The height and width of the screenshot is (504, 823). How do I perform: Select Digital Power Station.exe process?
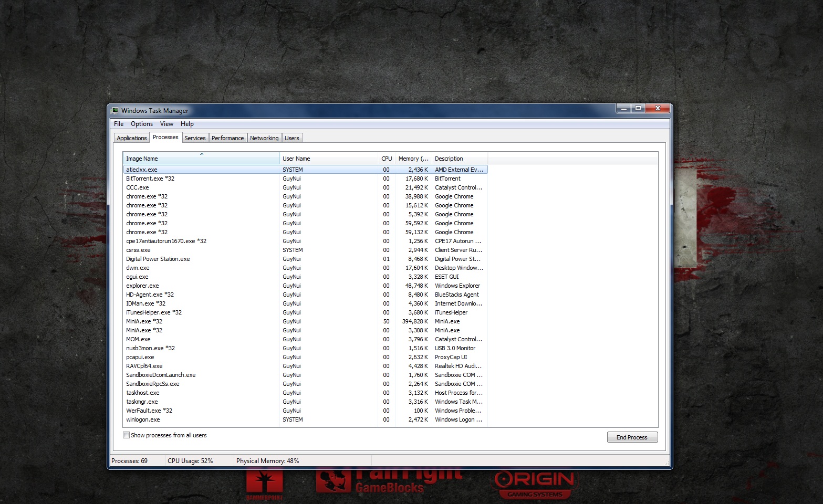(x=306, y=259)
